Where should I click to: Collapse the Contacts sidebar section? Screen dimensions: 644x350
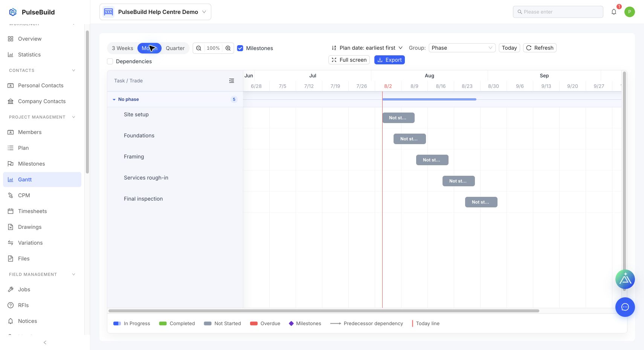[73, 70]
